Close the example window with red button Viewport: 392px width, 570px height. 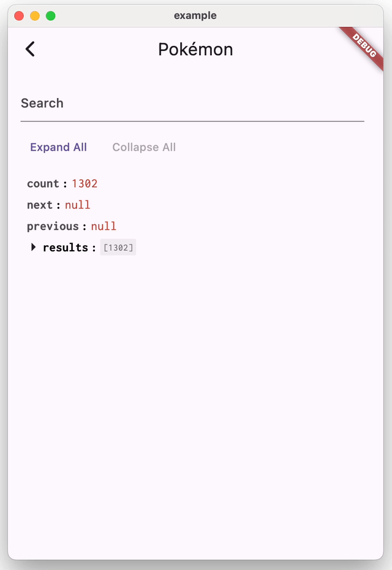tap(19, 16)
